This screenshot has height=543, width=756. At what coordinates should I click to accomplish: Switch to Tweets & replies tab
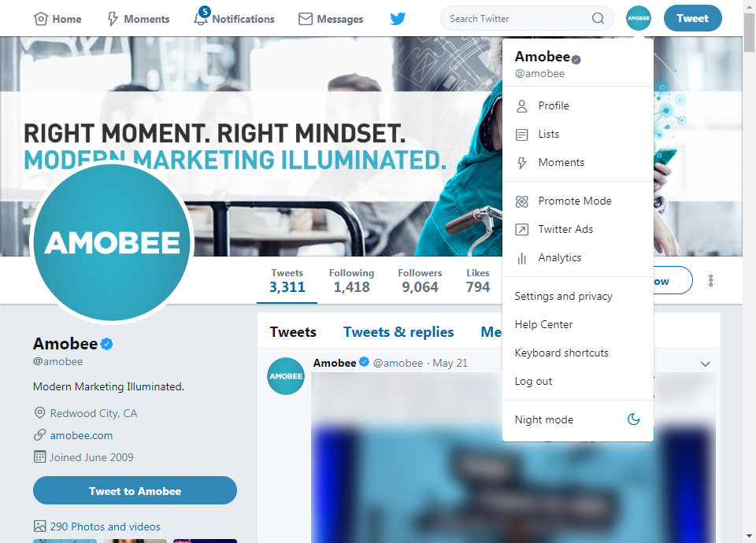[x=398, y=332]
